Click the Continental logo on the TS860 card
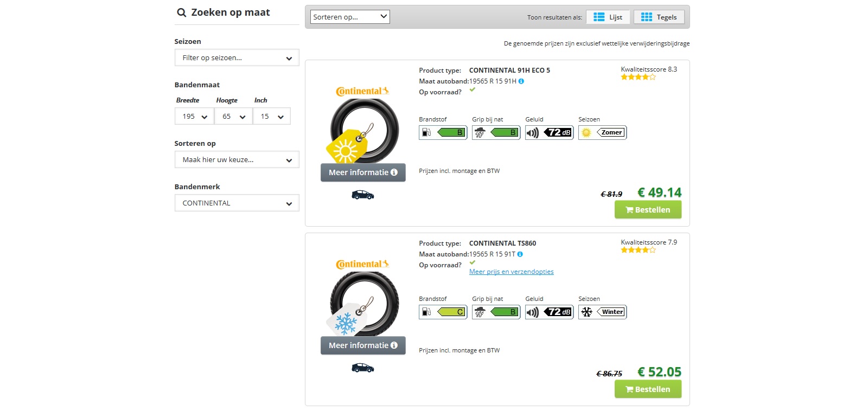Viewport: 868px width, 411px height. (362, 264)
